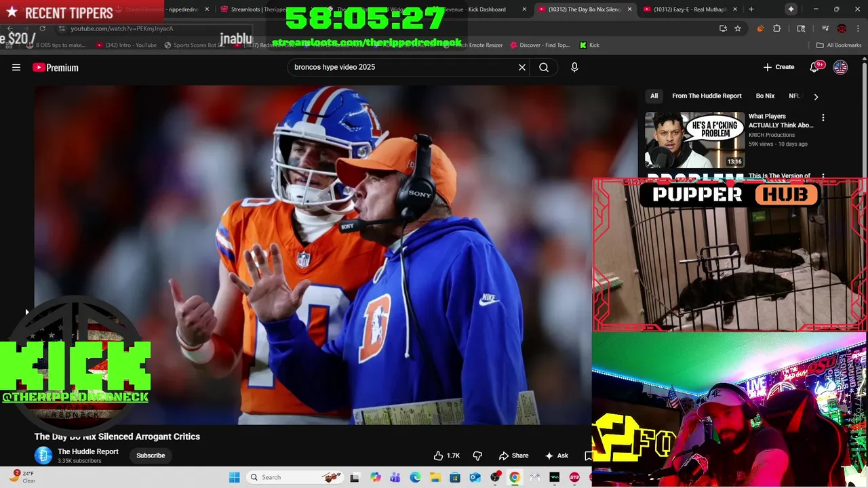Launch Copilot from taskbar
The image size is (868, 488).
click(x=376, y=477)
